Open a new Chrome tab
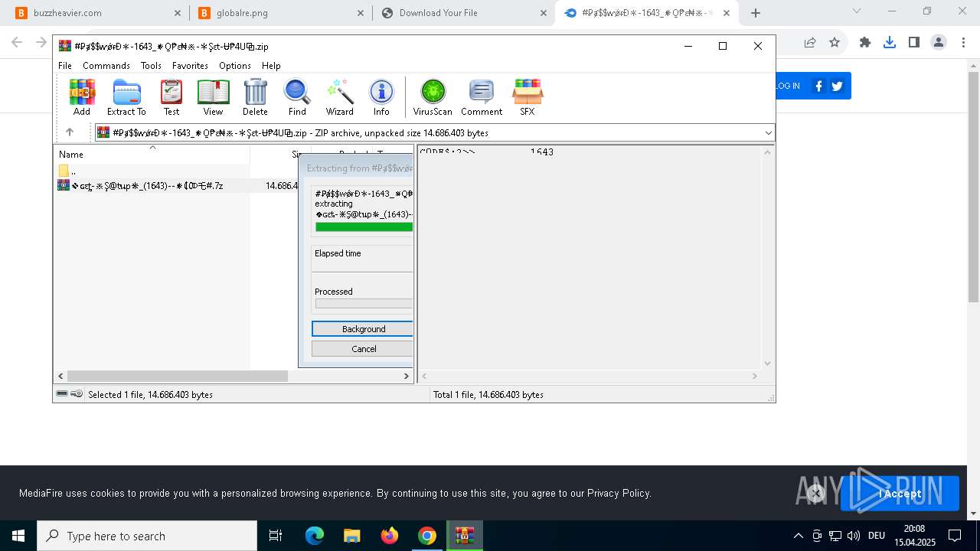The image size is (980, 551). point(756,13)
